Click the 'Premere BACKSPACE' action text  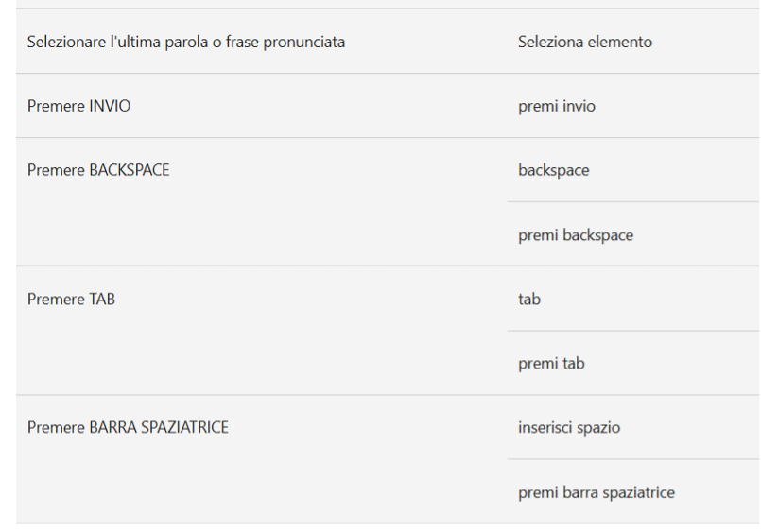(x=98, y=171)
